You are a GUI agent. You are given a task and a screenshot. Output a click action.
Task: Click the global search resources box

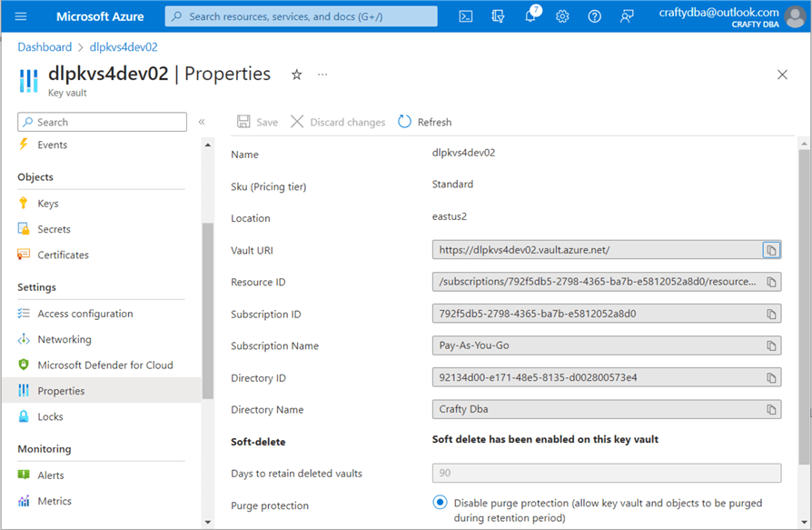[x=301, y=16]
